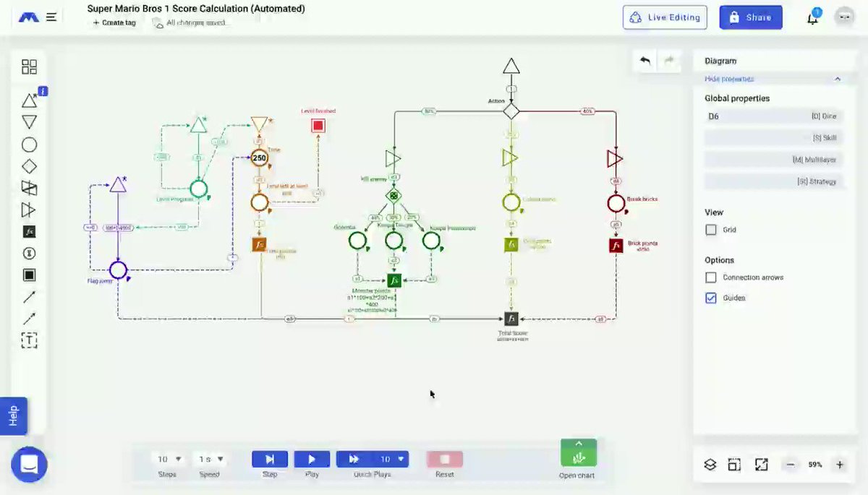The height and width of the screenshot is (495, 868).
Task: Open the components library grid icon
Action: 29,67
